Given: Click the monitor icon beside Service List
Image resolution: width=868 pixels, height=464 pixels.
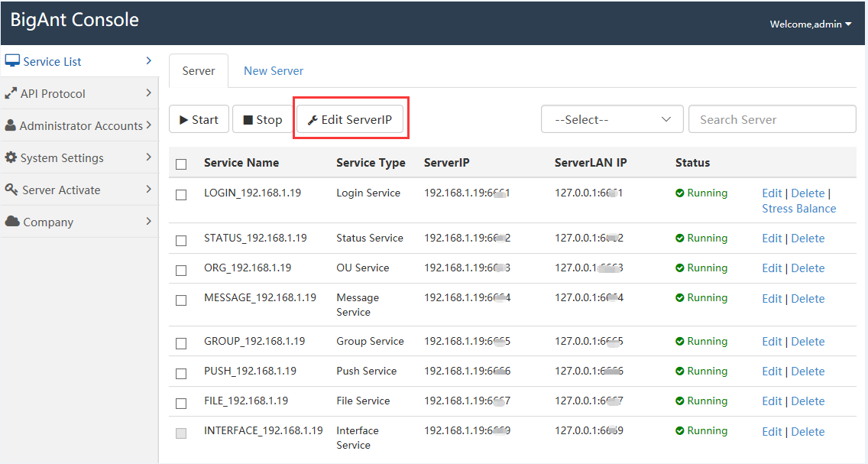Looking at the screenshot, I should pyautogui.click(x=12, y=61).
